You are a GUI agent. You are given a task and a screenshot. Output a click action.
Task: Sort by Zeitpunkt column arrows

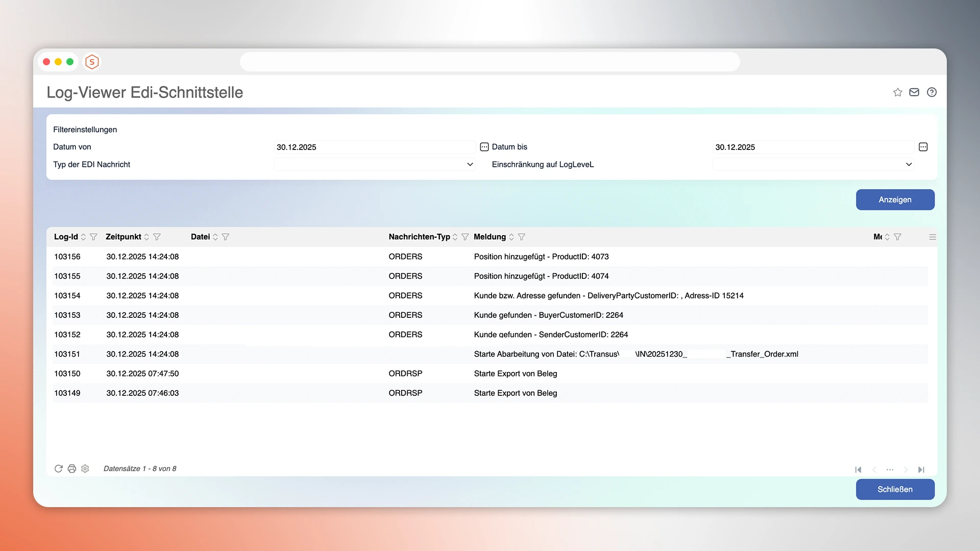(146, 237)
